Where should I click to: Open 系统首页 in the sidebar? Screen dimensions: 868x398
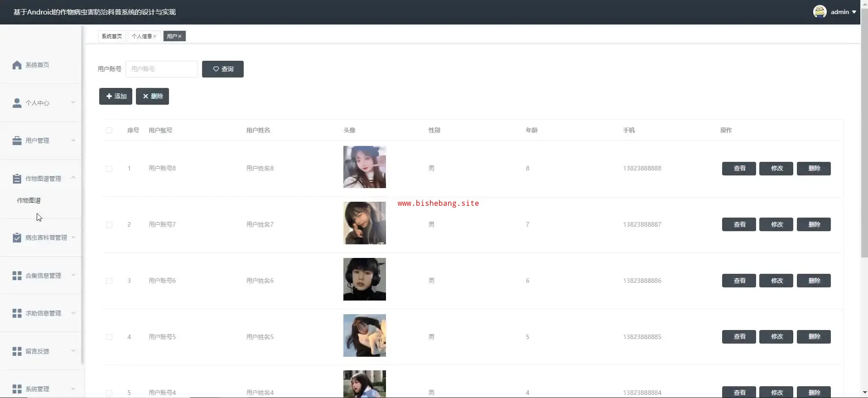pos(37,65)
